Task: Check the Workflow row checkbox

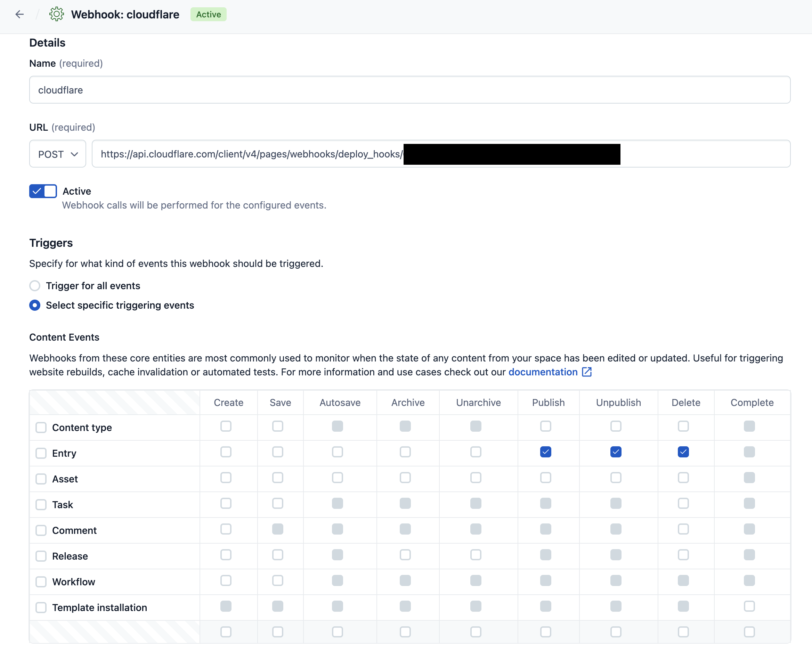Action: [x=41, y=582]
